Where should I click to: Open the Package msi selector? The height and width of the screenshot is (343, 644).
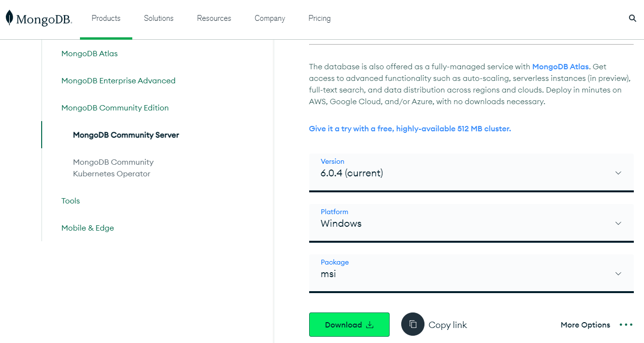tap(471, 274)
